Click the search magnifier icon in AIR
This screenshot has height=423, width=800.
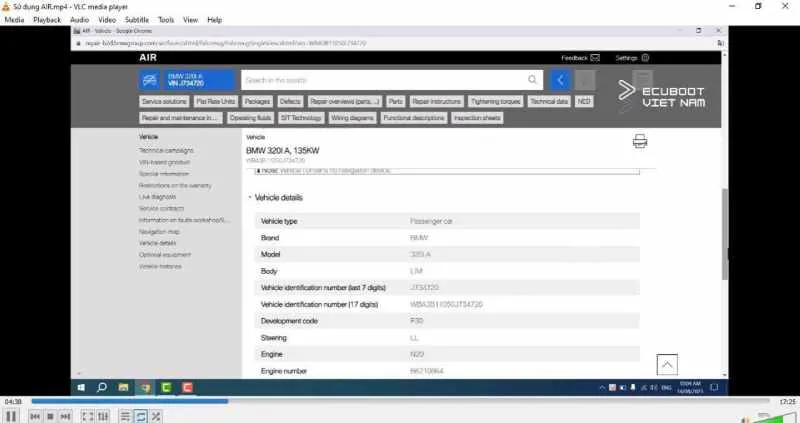coord(535,80)
